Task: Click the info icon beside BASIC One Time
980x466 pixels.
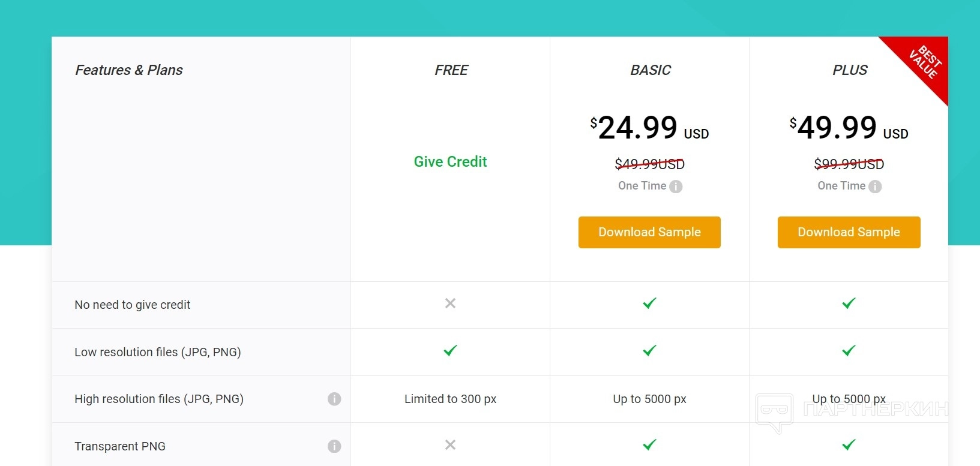Action: tap(676, 187)
